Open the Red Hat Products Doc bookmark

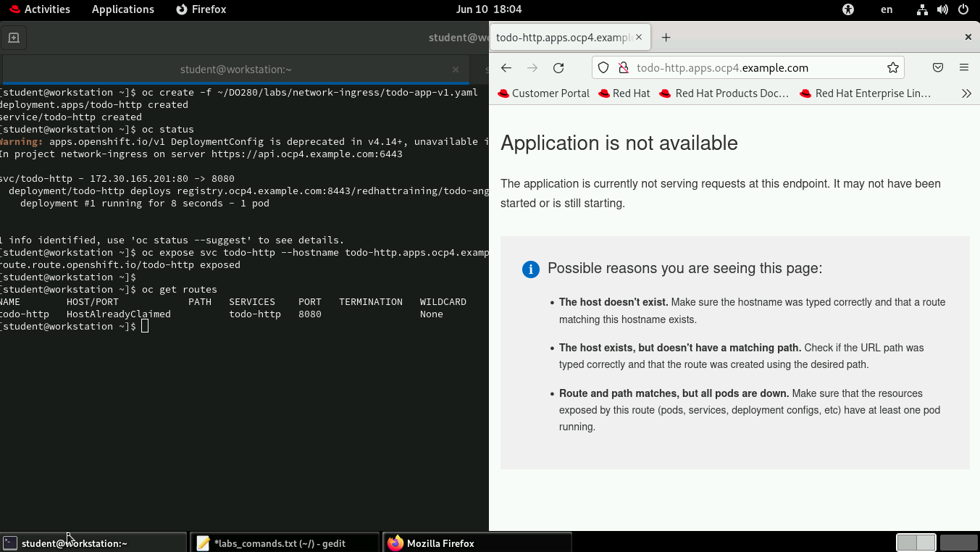(723, 93)
